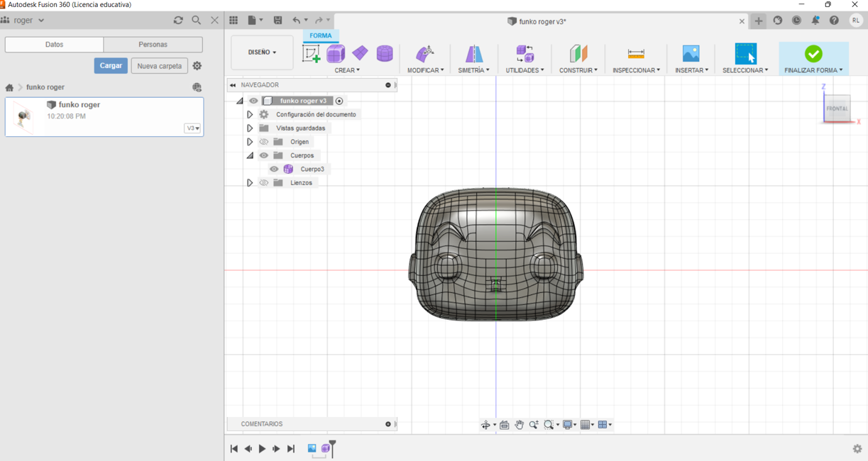Viewport: 868px width, 461px height.
Task: Click the Inspeccionar measure icon
Action: [636, 54]
